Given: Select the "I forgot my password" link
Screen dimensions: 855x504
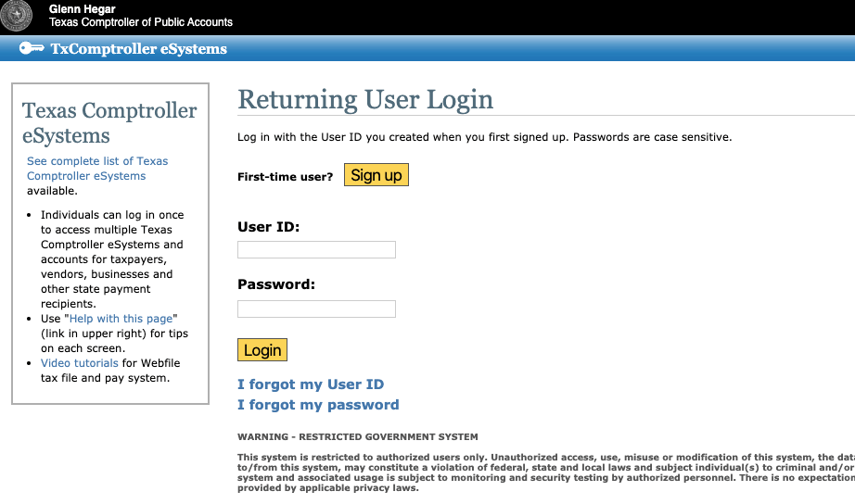Looking at the screenshot, I should (x=318, y=405).
